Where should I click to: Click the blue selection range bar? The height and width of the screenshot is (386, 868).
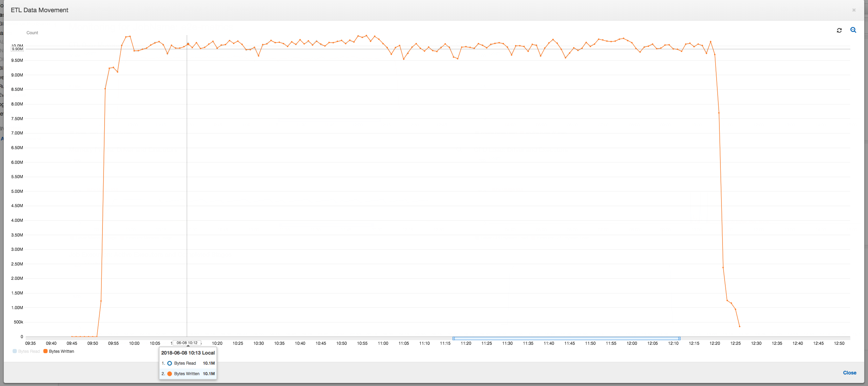coord(567,338)
